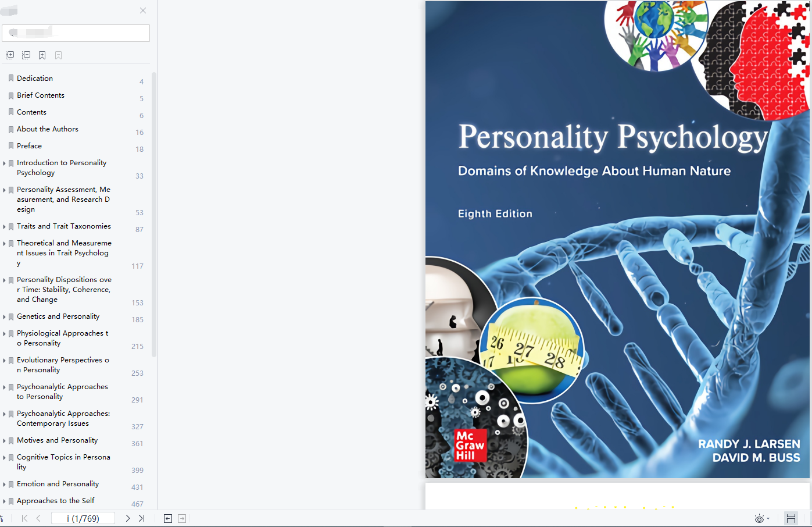Jump to Emotion and Personality bookmark
This screenshot has width=812, height=527.
pos(58,483)
